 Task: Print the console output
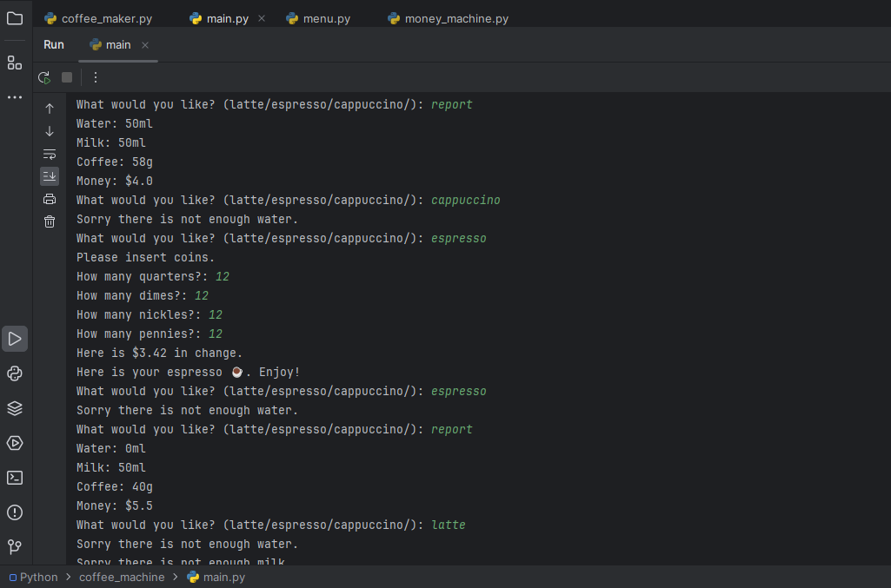50,199
